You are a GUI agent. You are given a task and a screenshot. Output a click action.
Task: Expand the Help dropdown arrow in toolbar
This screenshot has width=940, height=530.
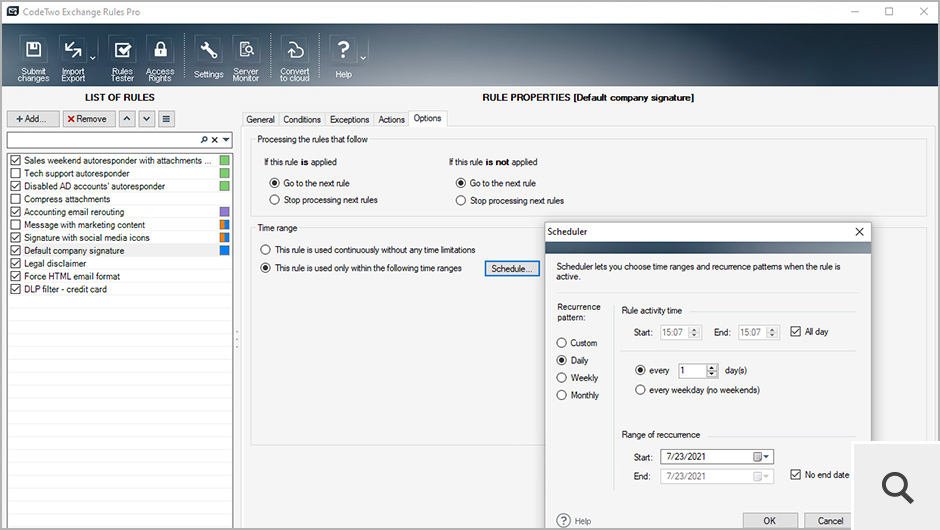pos(363,58)
